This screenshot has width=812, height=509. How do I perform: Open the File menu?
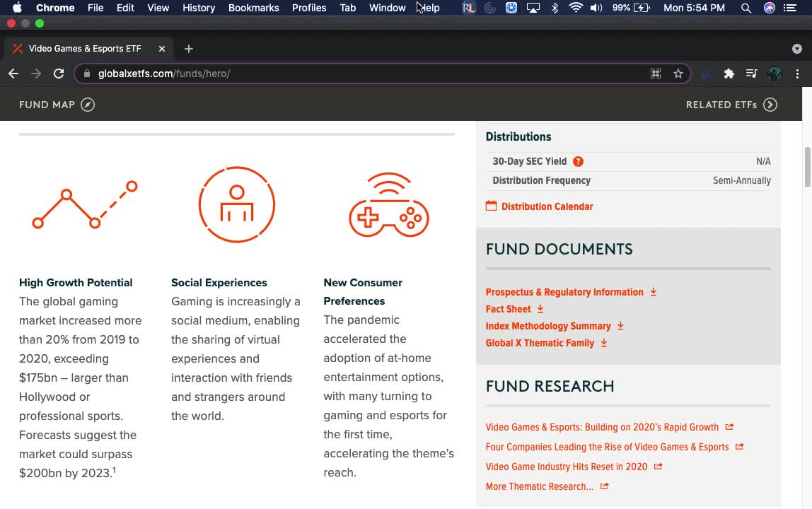click(x=95, y=8)
